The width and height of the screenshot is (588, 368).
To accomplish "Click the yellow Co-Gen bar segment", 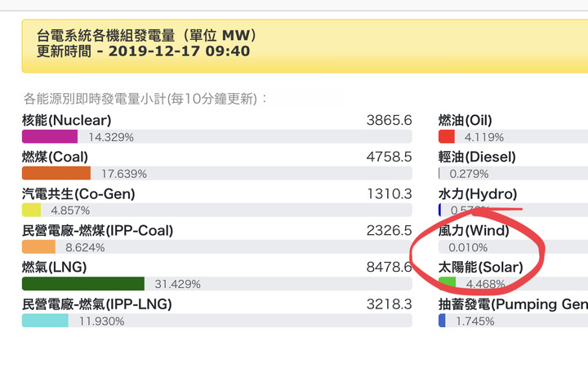I will [32, 210].
